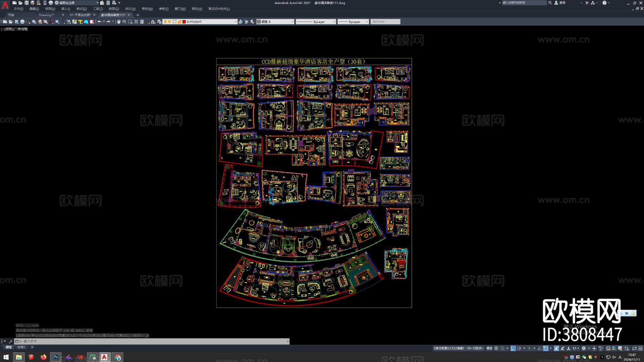Viewport: 644px width, 362px height.
Task: Open Windows Start menu
Action: 6,357
